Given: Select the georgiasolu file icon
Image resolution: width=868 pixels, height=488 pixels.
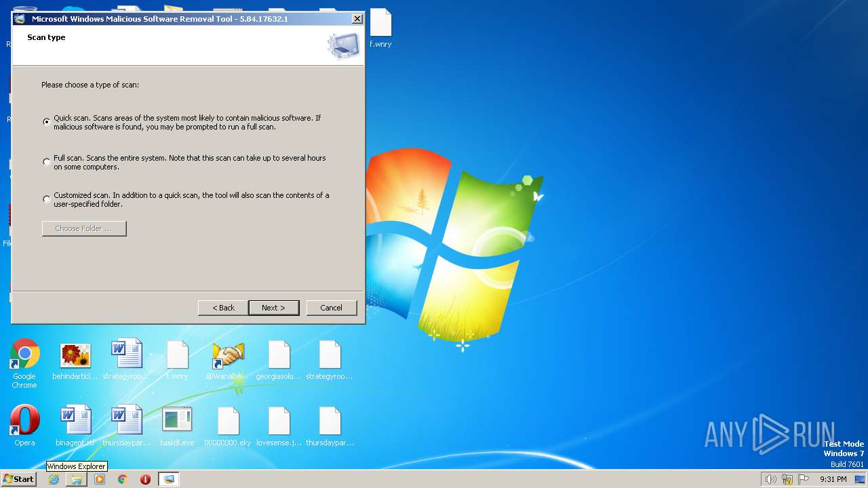Looking at the screenshot, I should (x=279, y=361).
